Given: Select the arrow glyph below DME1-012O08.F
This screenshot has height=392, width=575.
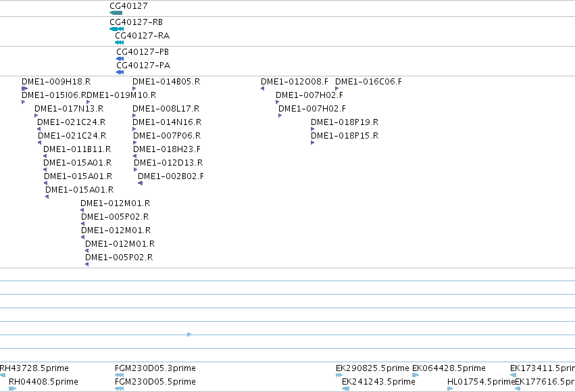Looking at the screenshot, I should pyautogui.click(x=263, y=89).
